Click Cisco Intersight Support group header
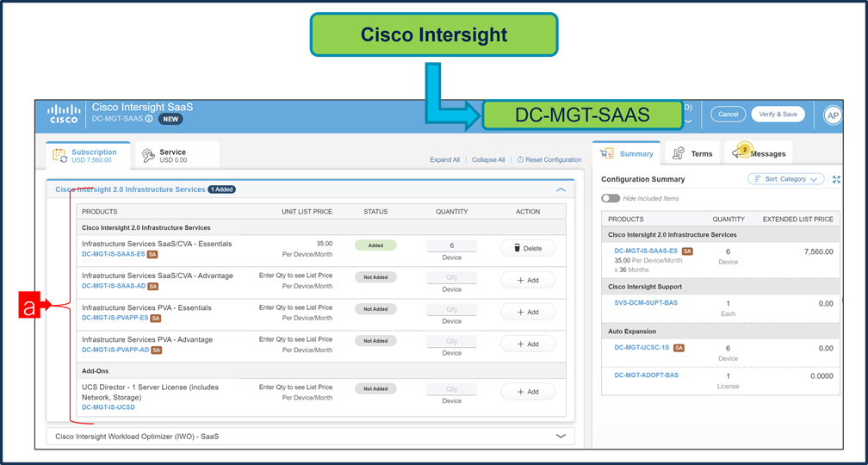868x465 pixels. tap(721, 287)
